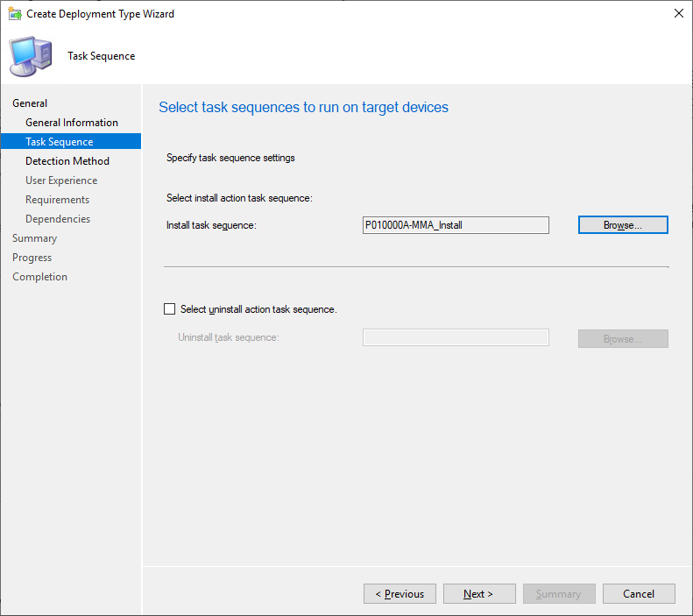
Task: Open the User Experience step
Action: click(x=61, y=181)
